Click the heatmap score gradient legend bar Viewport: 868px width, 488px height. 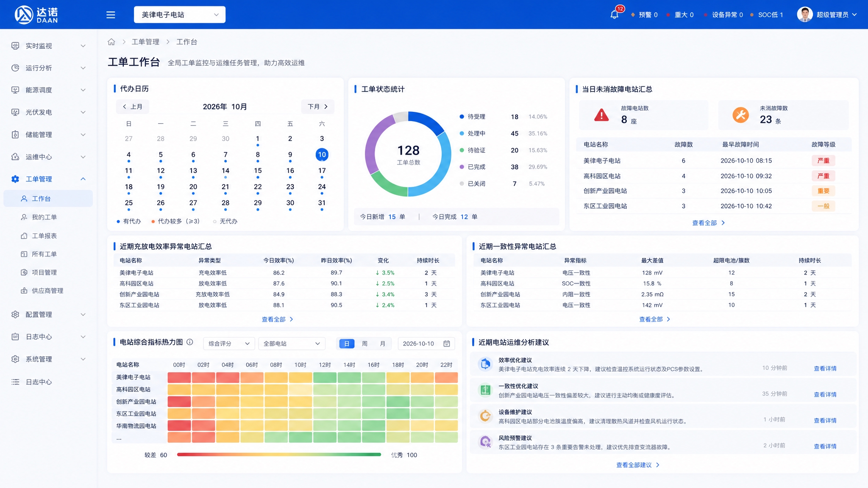(x=279, y=455)
